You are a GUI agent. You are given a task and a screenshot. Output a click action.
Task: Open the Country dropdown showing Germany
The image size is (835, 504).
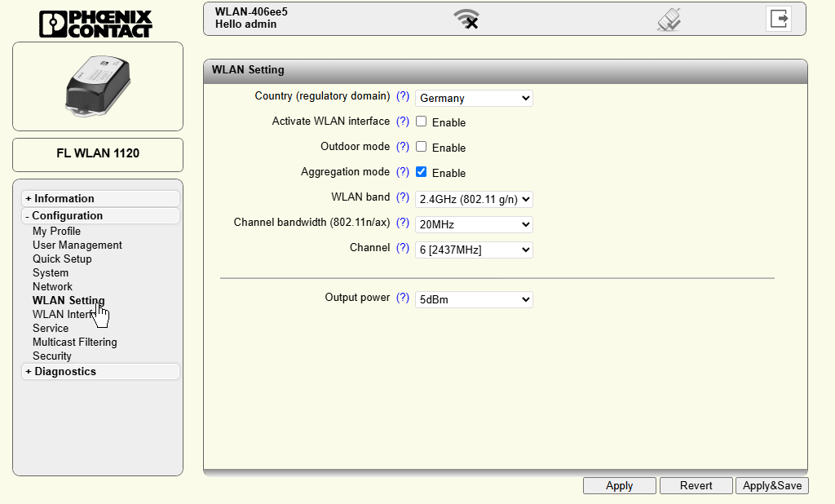[474, 98]
